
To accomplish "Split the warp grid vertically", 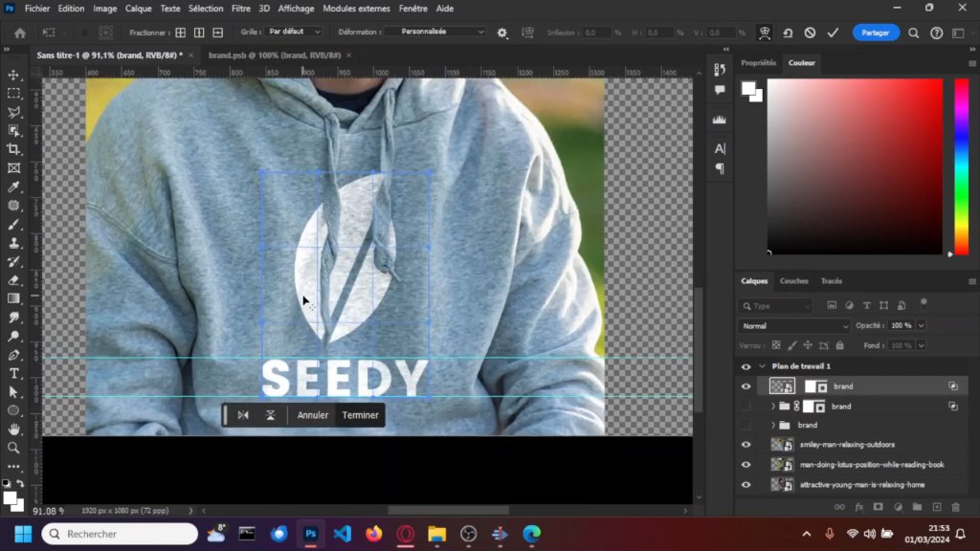I will [x=199, y=33].
